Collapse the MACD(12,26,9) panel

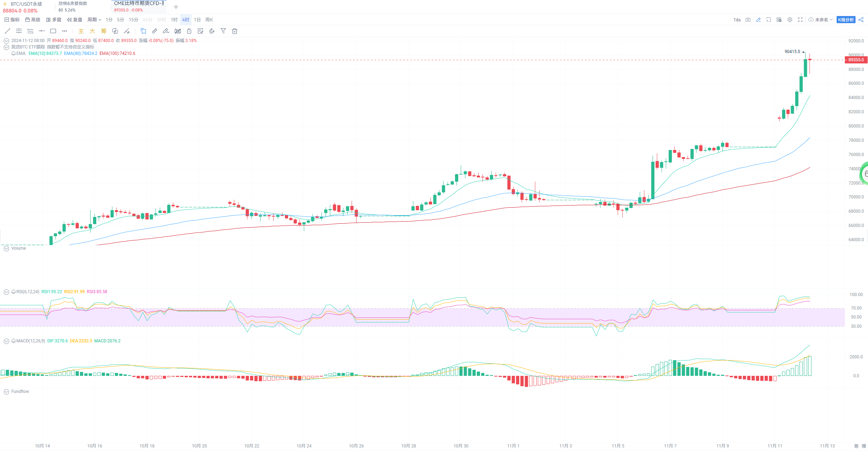click(x=6, y=341)
